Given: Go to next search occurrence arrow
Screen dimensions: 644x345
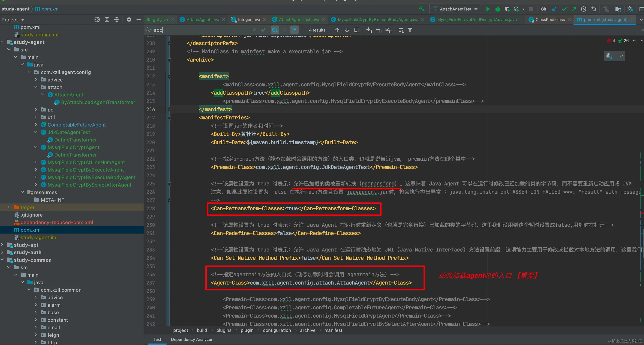Looking at the screenshot, I should [x=347, y=30].
